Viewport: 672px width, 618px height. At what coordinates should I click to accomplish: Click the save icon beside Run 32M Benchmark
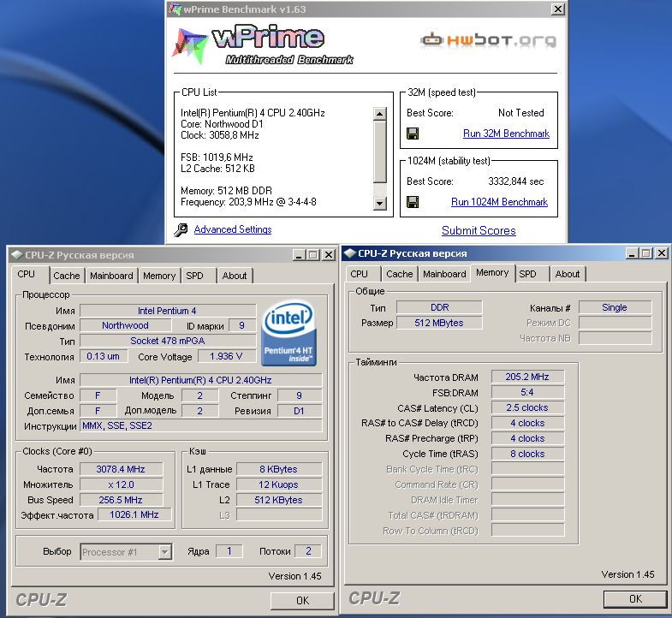point(413,134)
